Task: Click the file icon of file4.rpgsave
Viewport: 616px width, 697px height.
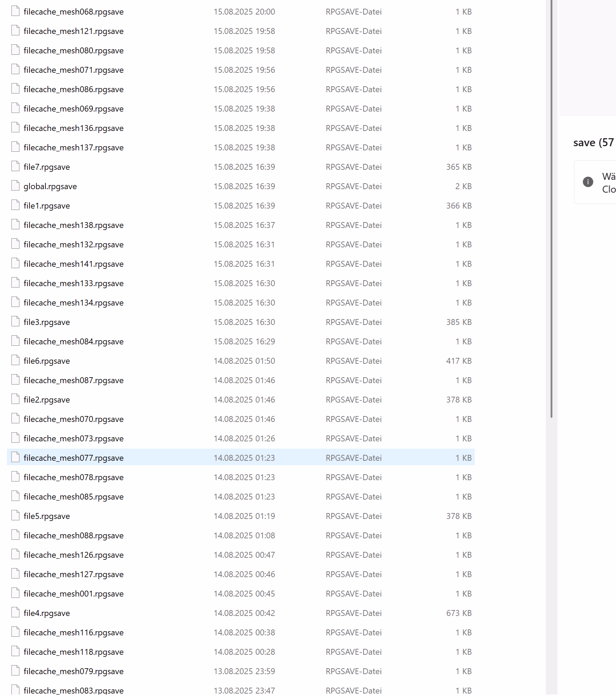Action: [15, 613]
